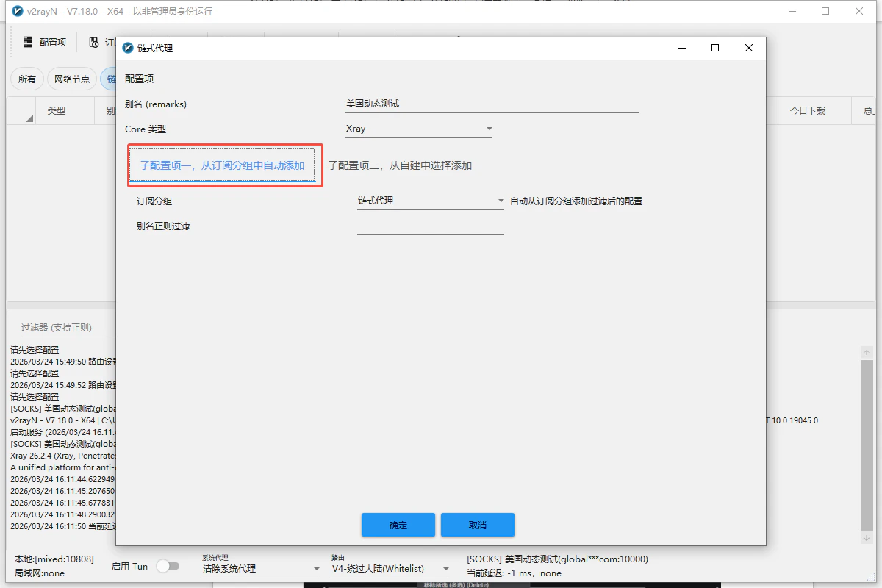Click log line 2026/03/24 16:11:50 当前延迟
Viewport: 882px width, 588px height.
pyautogui.click(x=64, y=526)
